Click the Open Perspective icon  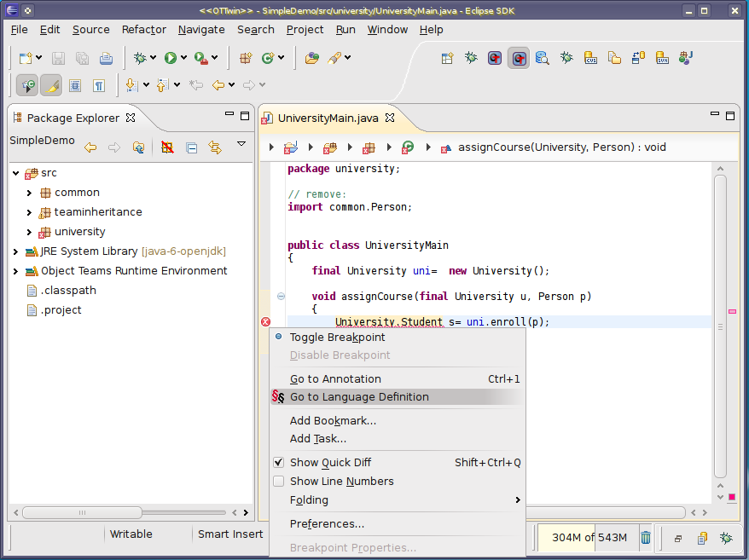(x=447, y=58)
